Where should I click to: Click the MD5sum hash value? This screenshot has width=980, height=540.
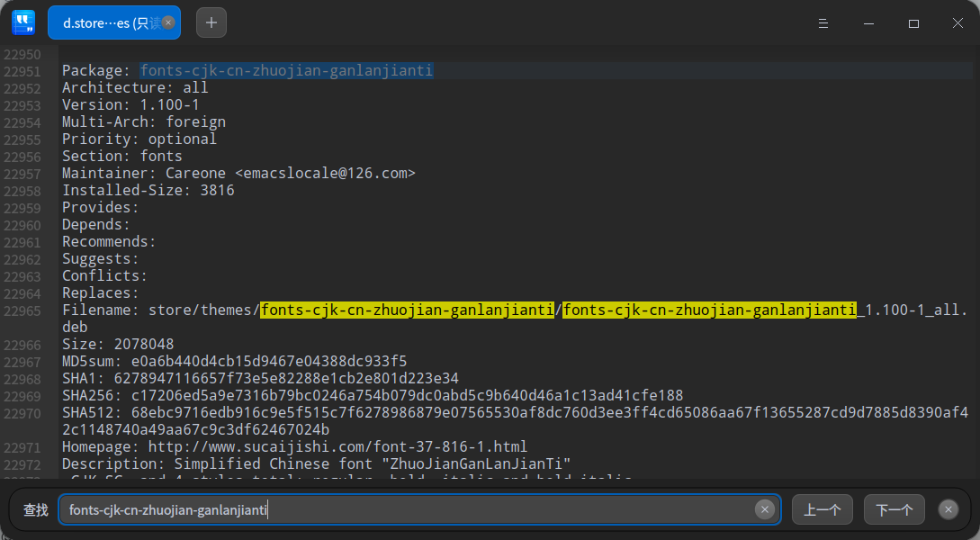pyautogui.click(x=269, y=361)
